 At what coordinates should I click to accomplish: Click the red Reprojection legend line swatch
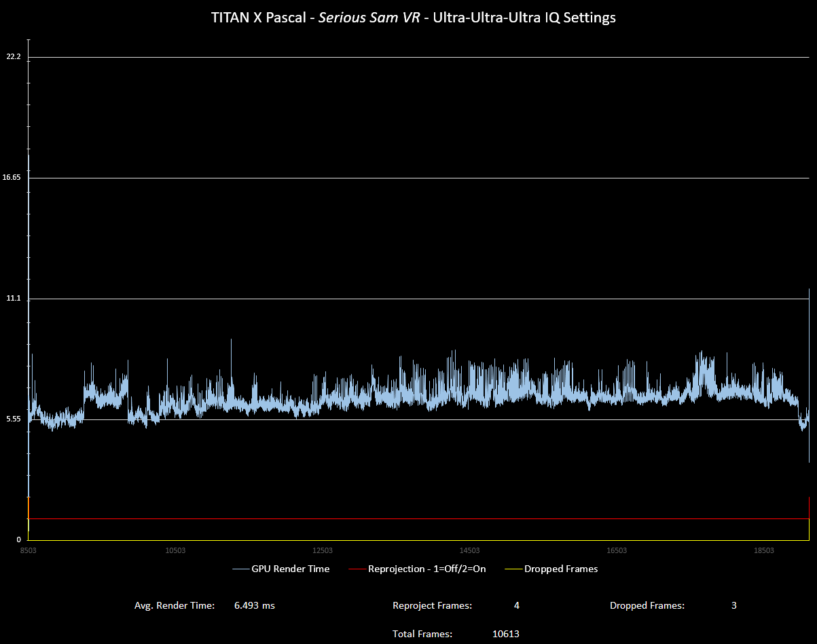[x=357, y=569]
